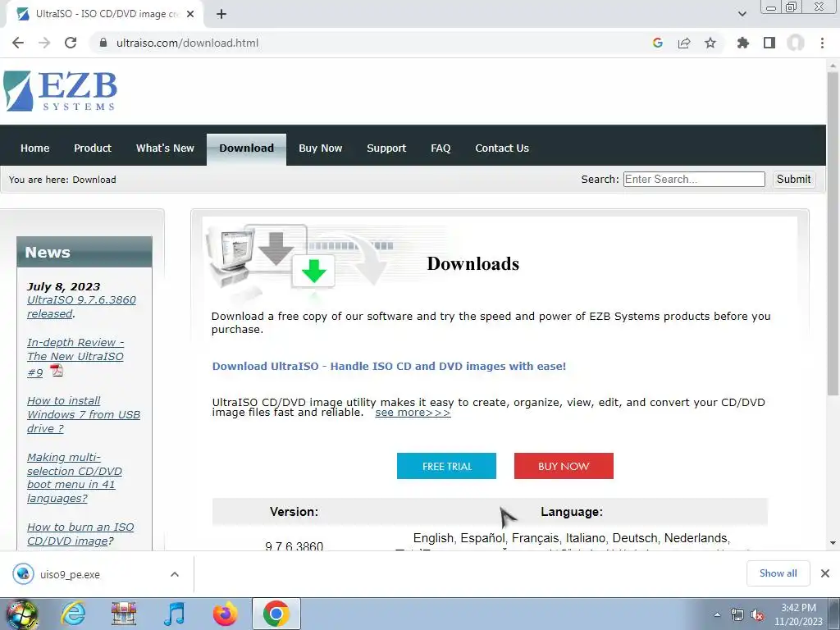Close the UltraISO browser tab
Image resolution: width=840 pixels, height=630 pixels.
click(190, 14)
